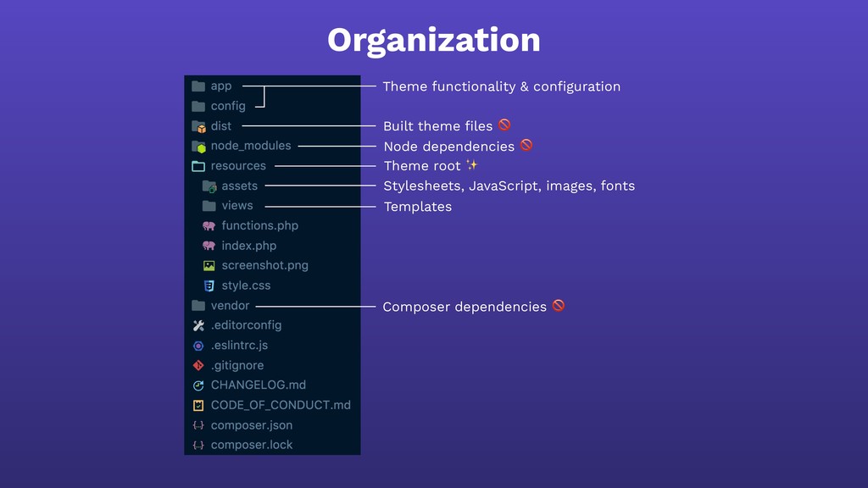Image resolution: width=868 pixels, height=488 pixels.
Task: Click the prohibited icon after Composer dependencies
Action: pos(559,305)
